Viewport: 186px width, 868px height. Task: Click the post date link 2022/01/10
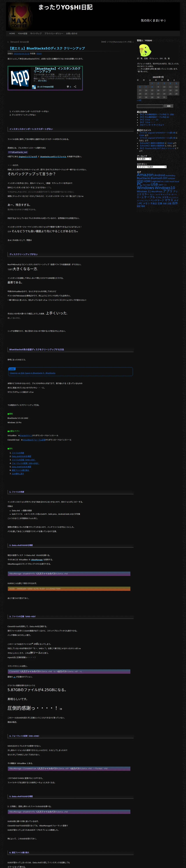(x=22, y=54)
